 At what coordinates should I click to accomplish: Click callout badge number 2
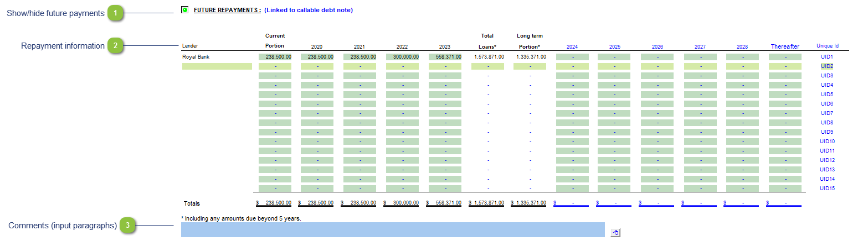pos(115,46)
